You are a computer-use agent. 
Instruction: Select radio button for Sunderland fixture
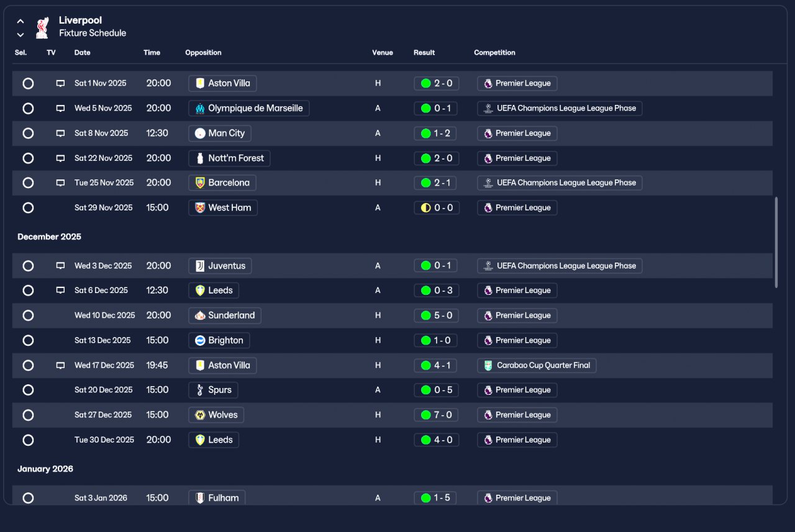(28, 315)
